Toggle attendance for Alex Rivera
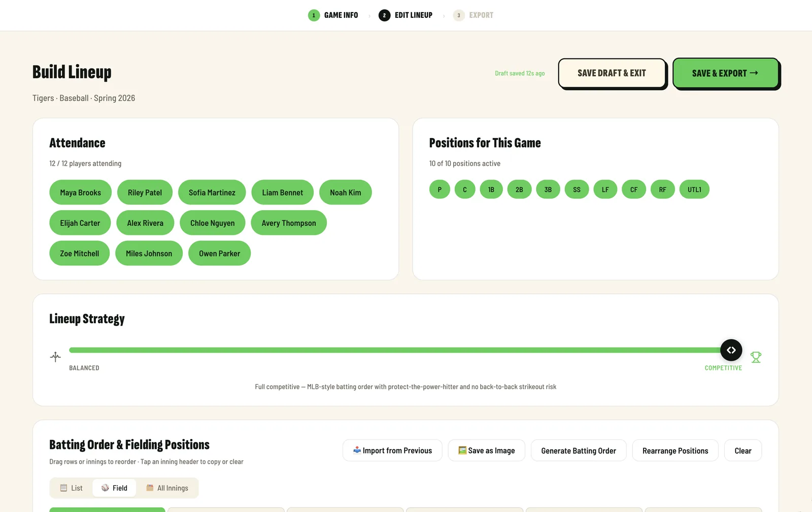This screenshot has width=812, height=512. [x=145, y=223]
